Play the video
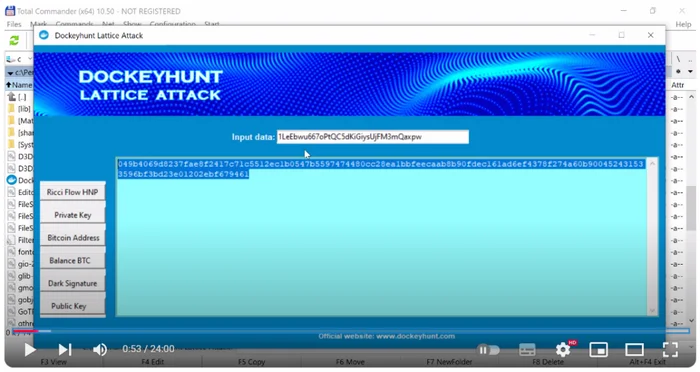 point(29,349)
